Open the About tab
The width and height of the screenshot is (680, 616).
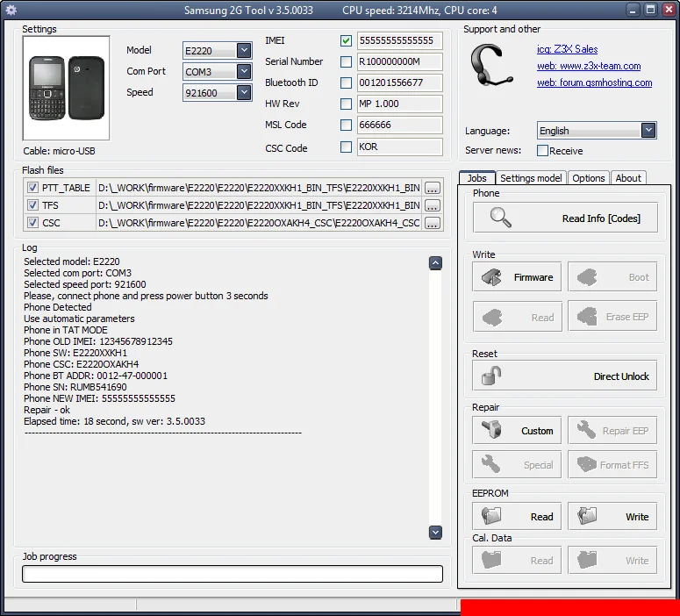point(628,178)
